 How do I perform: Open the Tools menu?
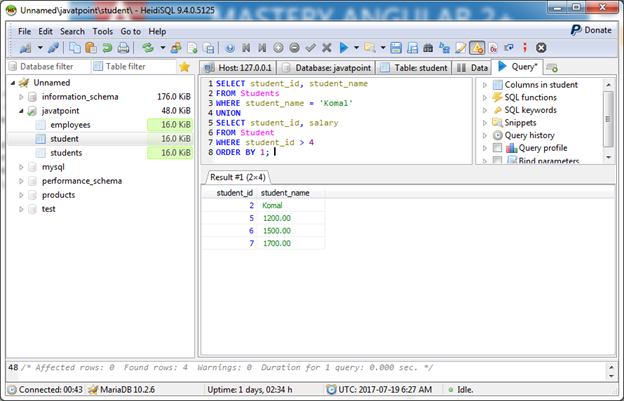pos(103,31)
